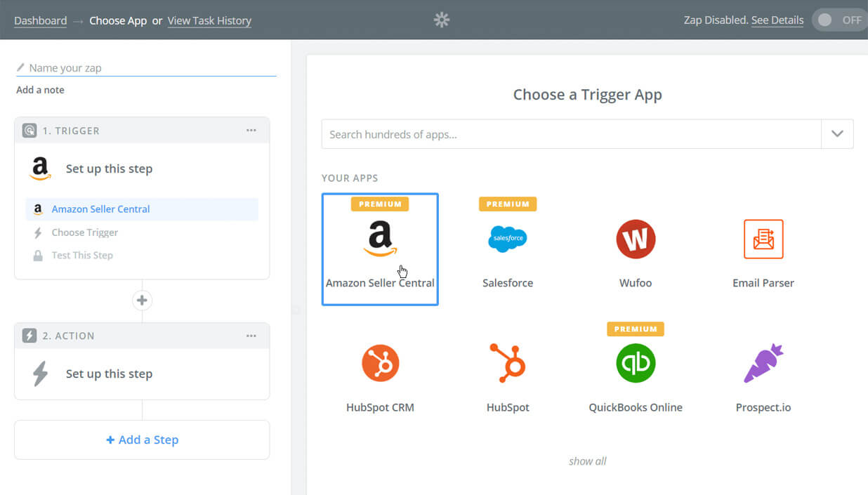Open the View Task History link
The width and height of the screenshot is (868, 495).
coord(209,20)
